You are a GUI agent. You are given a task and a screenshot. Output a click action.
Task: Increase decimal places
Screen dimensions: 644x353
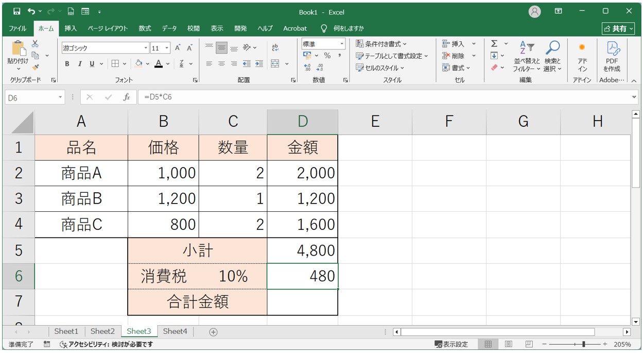(x=307, y=68)
